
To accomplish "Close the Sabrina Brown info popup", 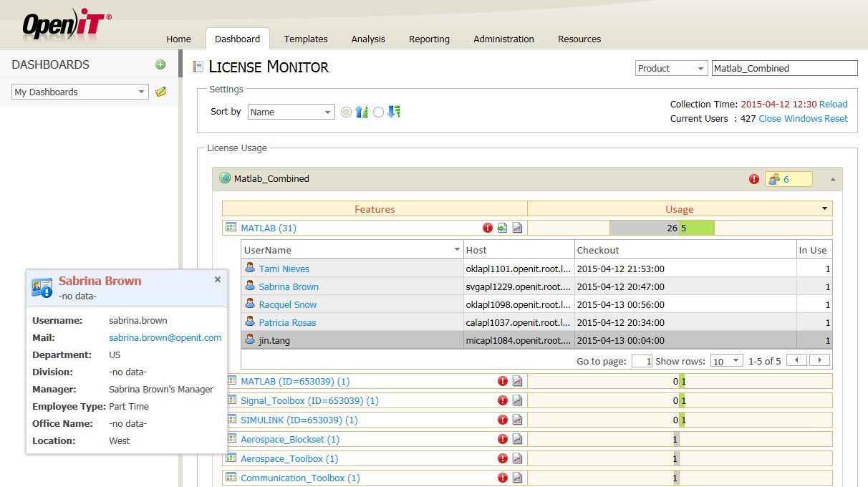I will 218,279.
